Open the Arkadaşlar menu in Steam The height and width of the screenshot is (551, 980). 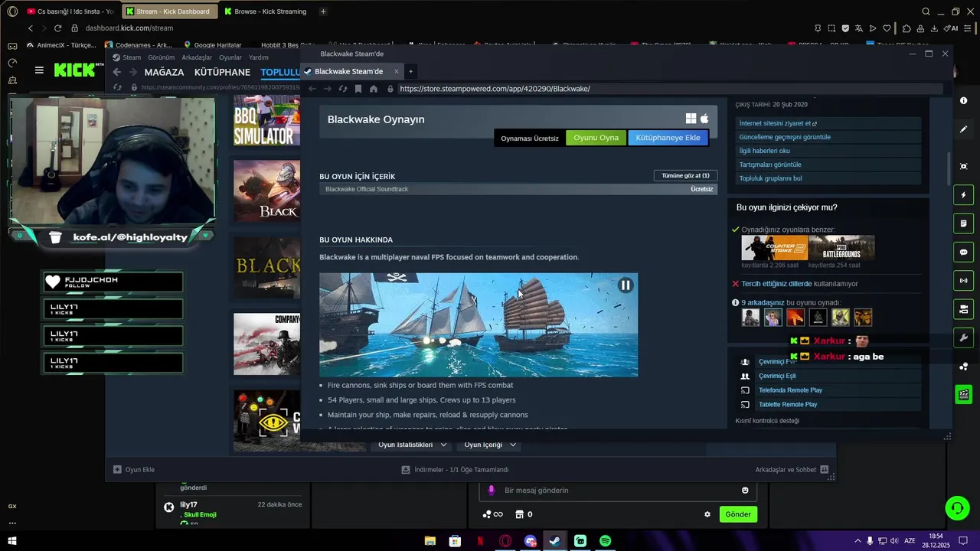[x=197, y=57]
